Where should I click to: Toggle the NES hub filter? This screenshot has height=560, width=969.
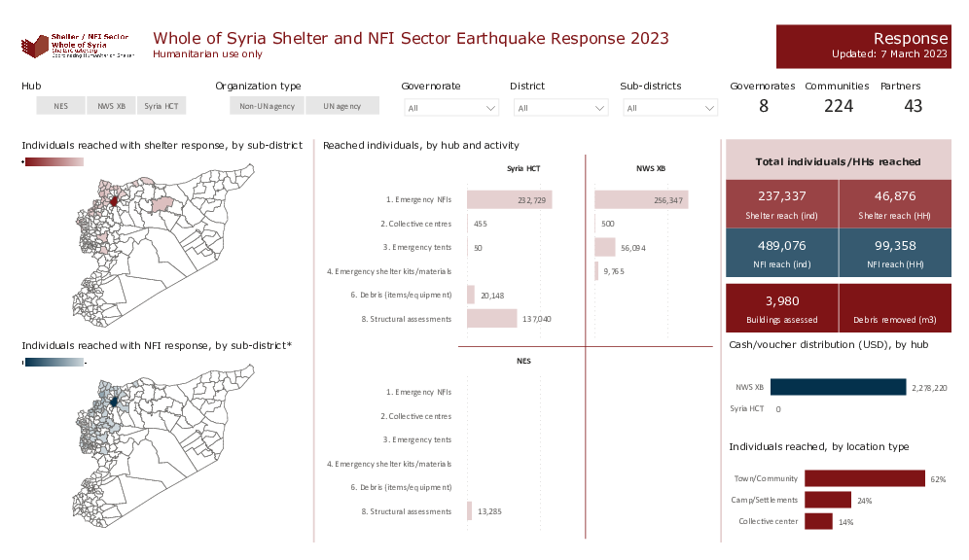point(60,107)
